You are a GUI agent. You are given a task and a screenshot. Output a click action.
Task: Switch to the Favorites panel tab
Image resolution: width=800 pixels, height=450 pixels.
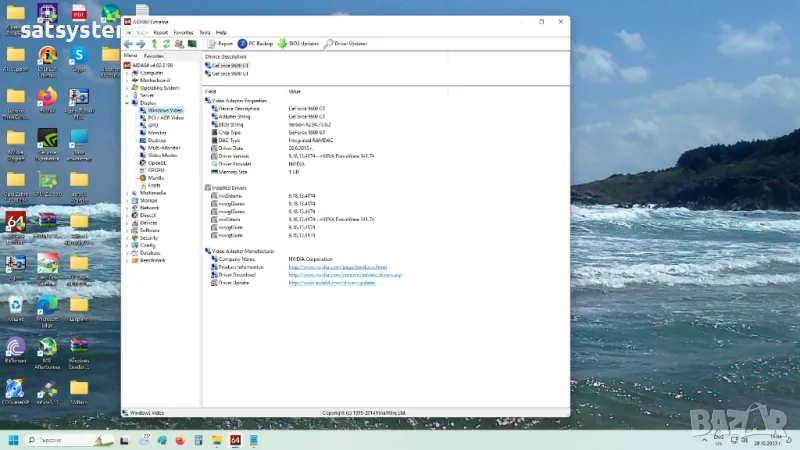pos(155,56)
